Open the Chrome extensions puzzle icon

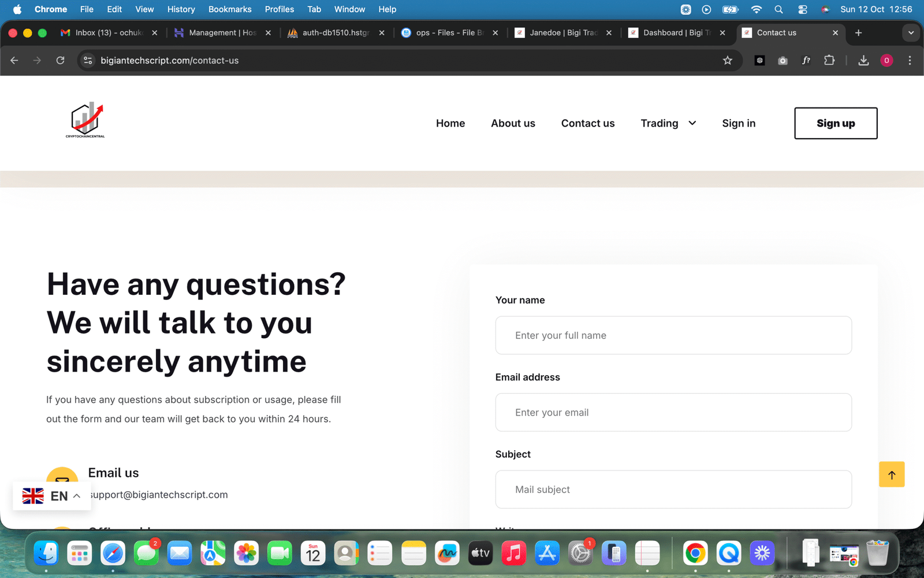pos(829,61)
